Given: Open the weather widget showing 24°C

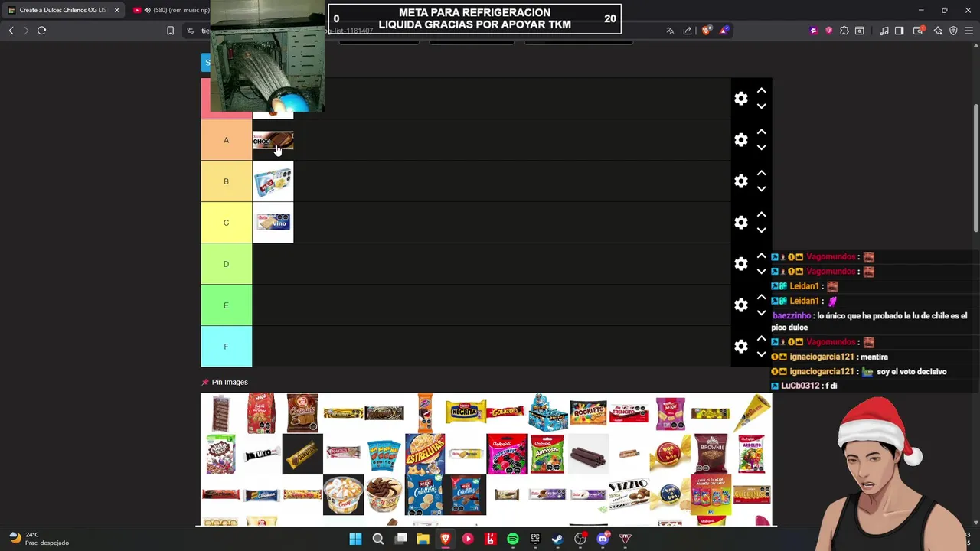Looking at the screenshot, I should [40, 539].
